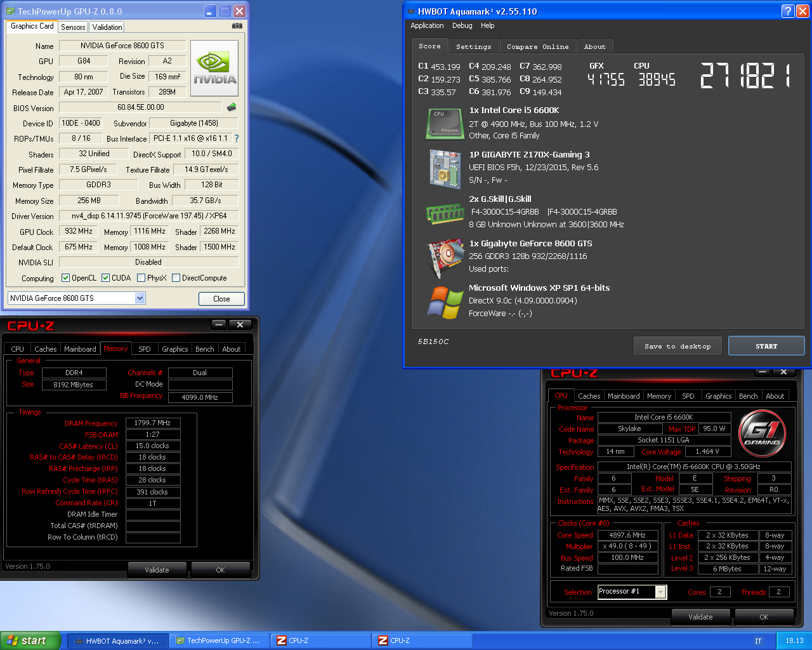Click the 5B150C code in Aquamark
The width and height of the screenshot is (812, 650).
pyautogui.click(x=433, y=342)
